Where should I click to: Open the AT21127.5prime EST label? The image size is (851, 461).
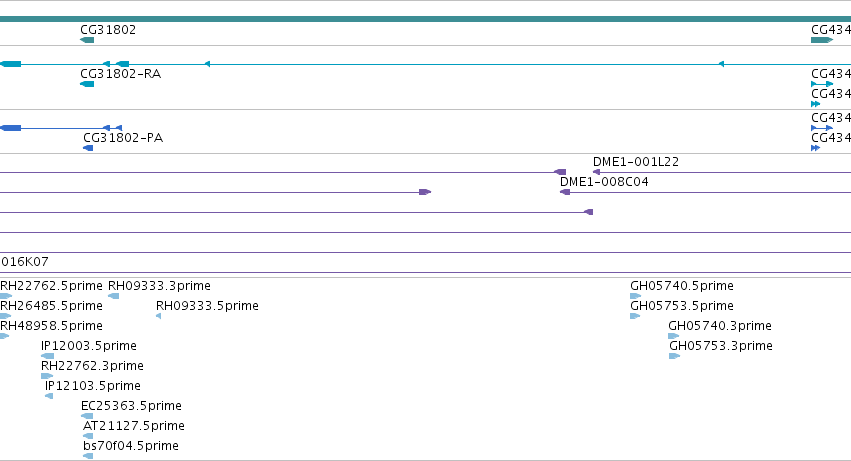click(134, 426)
